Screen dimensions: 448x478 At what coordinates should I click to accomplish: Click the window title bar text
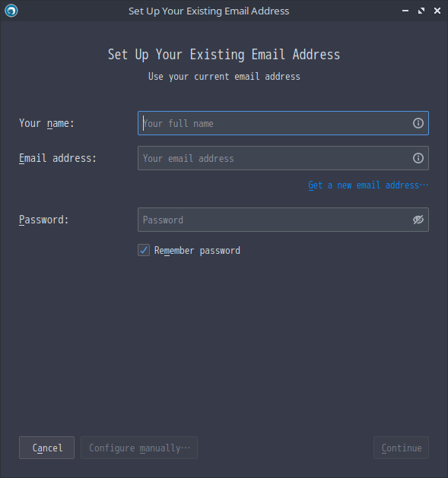pyautogui.click(x=208, y=11)
